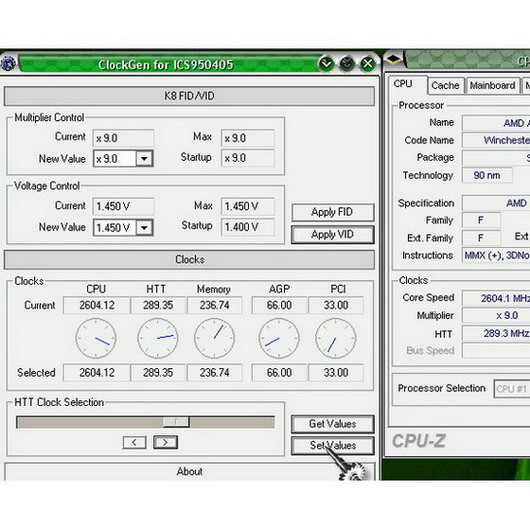Screen dimensions: 530x530
Task: Click the Apply VID button
Action: (333, 235)
